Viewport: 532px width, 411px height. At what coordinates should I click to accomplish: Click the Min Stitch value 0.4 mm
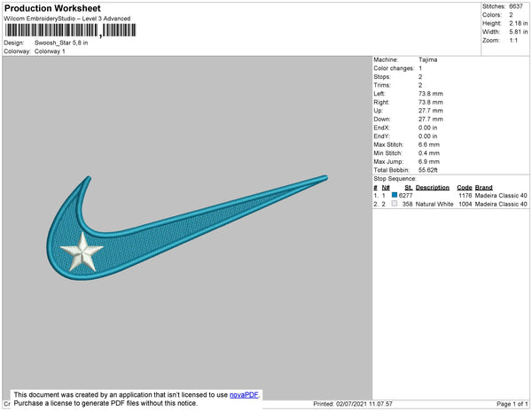(x=429, y=153)
